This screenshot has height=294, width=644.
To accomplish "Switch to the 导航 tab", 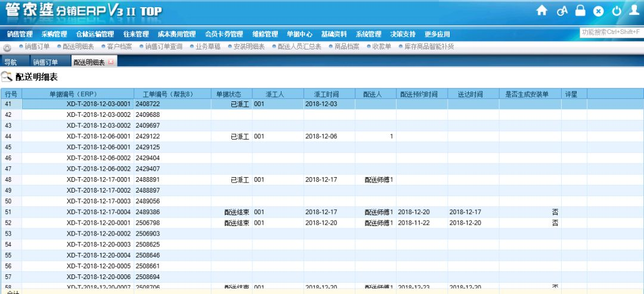I will coord(11,62).
